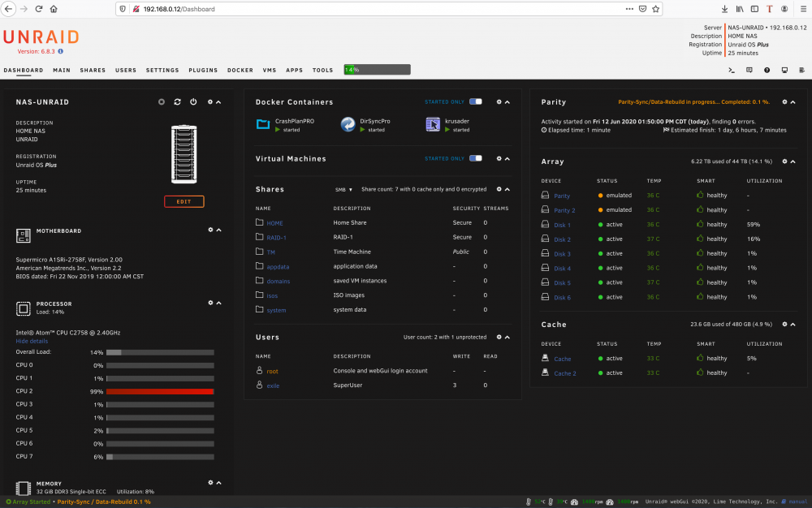
Task: Open the NAS-UNRAID panel settings gear
Action: [210, 102]
